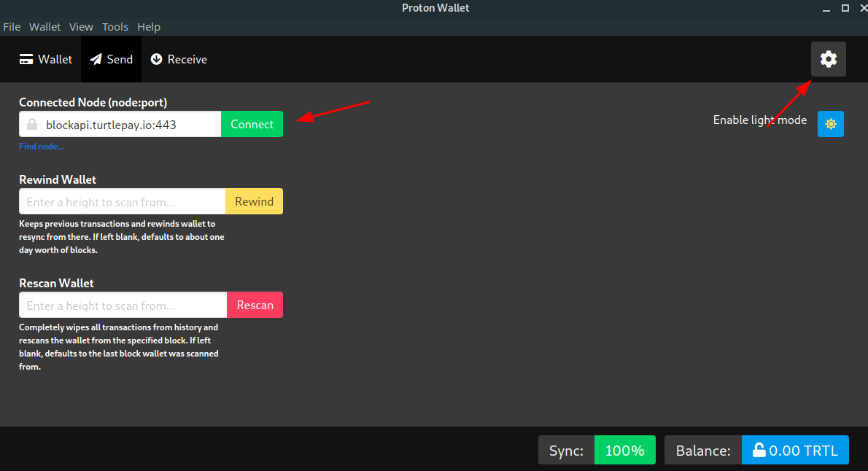This screenshot has height=471, width=868.
Task: Click the Rescan Wallet height input
Action: [123, 305]
